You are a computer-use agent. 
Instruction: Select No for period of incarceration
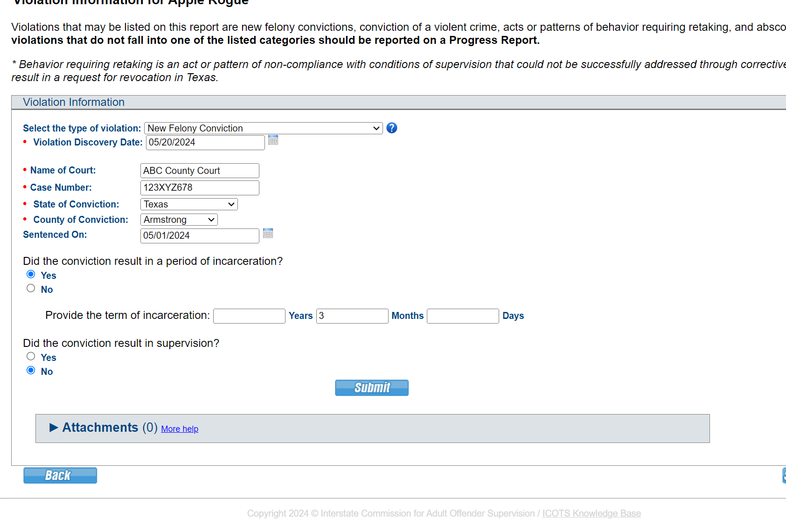coord(31,288)
